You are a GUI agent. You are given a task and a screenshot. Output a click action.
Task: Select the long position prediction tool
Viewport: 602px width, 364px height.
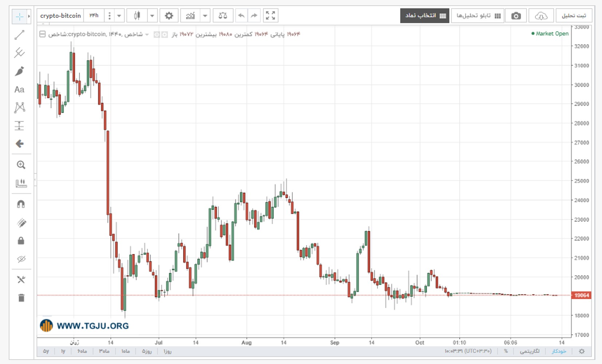click(19, 126)
